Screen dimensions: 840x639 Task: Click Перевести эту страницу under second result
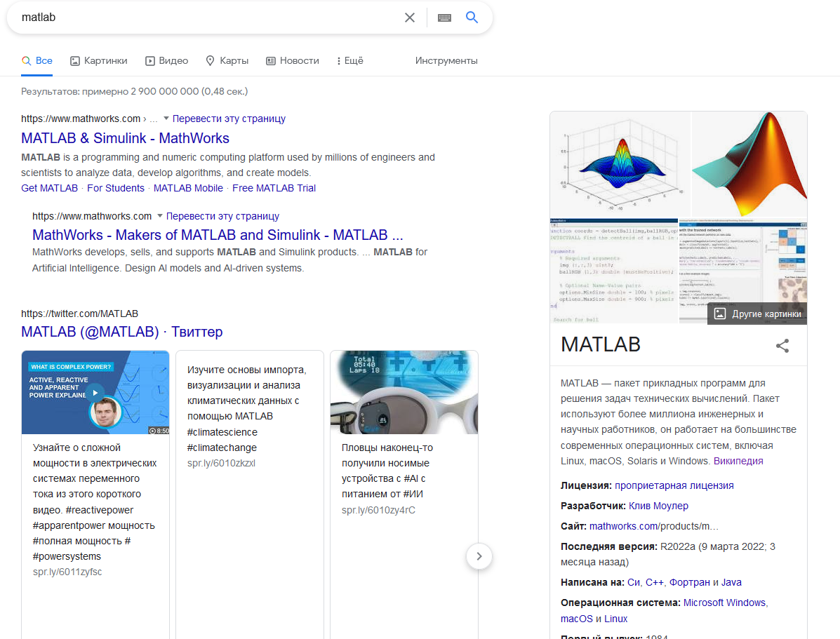222,217
